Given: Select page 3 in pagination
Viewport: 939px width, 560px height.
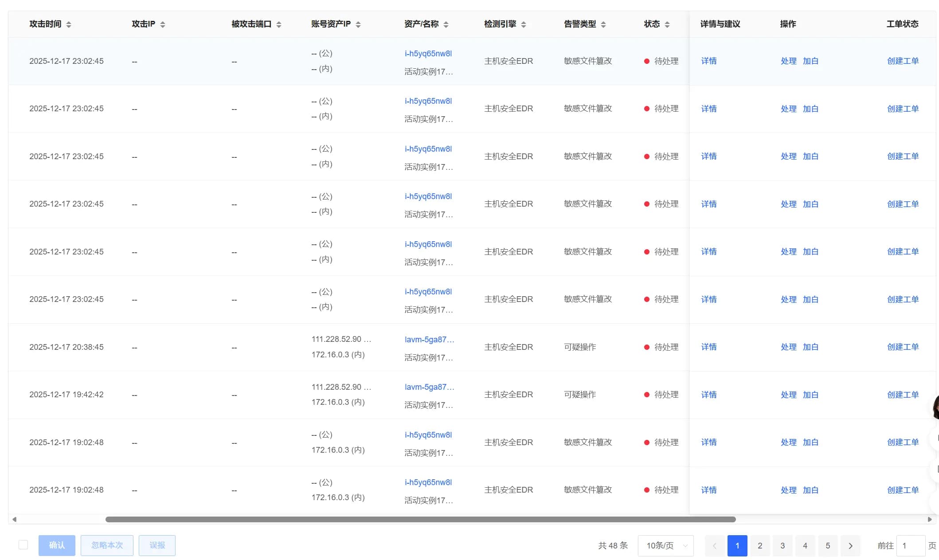Looking at the screenshot, I should 782,546.
